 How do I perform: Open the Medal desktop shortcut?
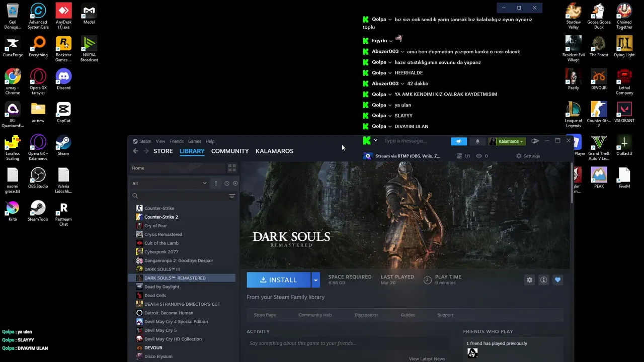[x=89, y=14]
